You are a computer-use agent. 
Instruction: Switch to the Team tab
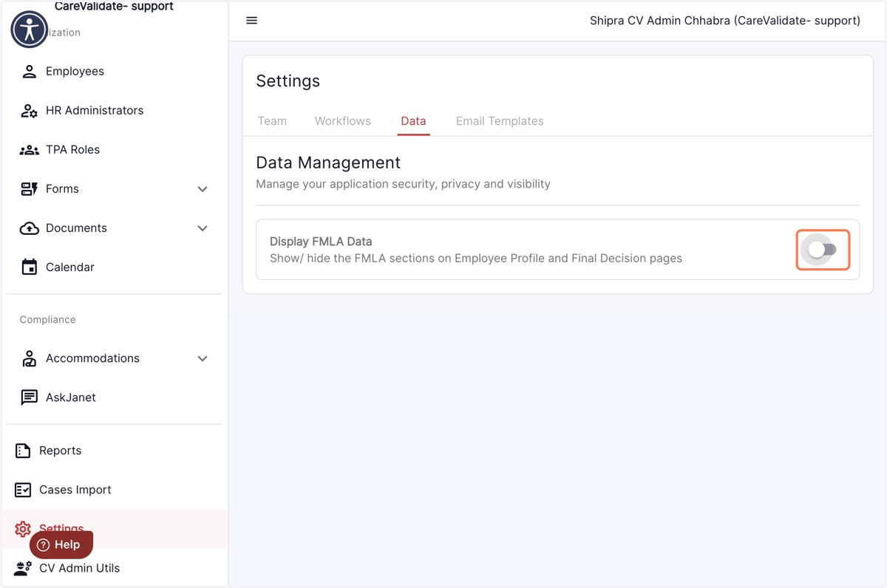tap(272, 121)
